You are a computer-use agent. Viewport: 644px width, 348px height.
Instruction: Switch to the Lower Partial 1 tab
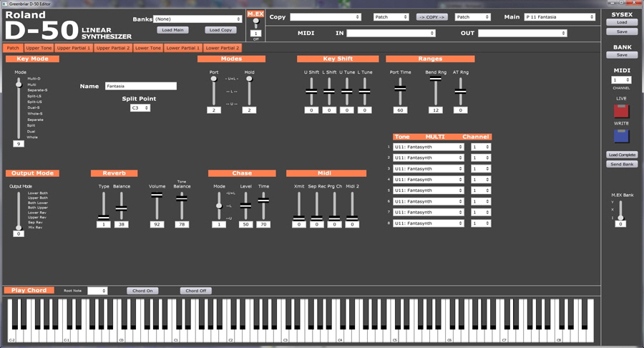tap(182, 48)
